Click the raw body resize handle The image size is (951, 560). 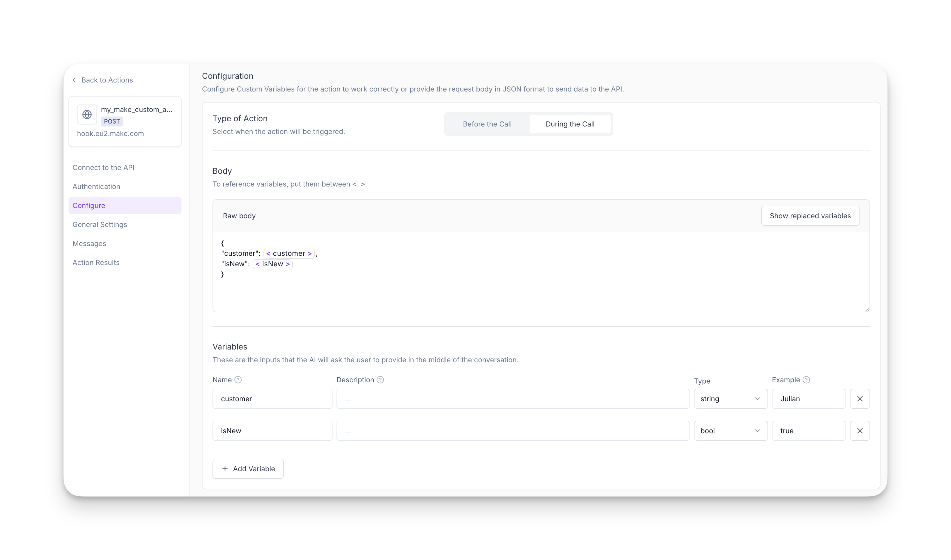click(867, 309)
